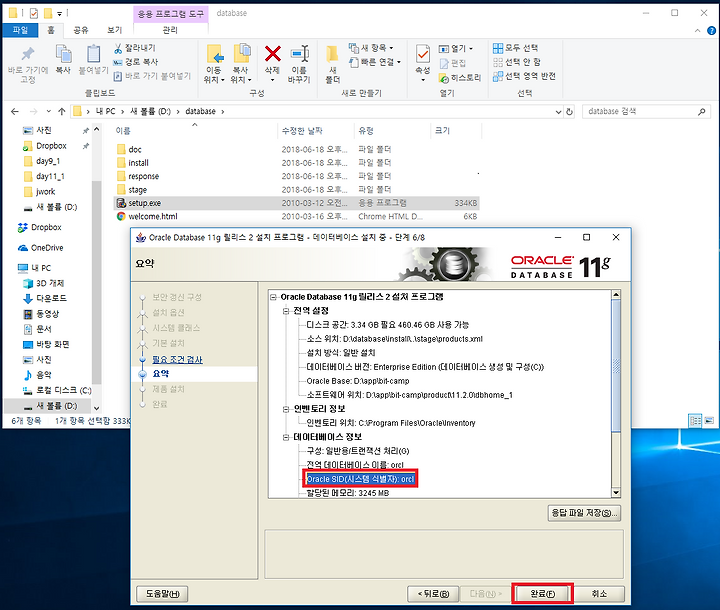Open Dropbox in navigation pane
The width and height of the screenshot is (720, 610).
(46, 227)
